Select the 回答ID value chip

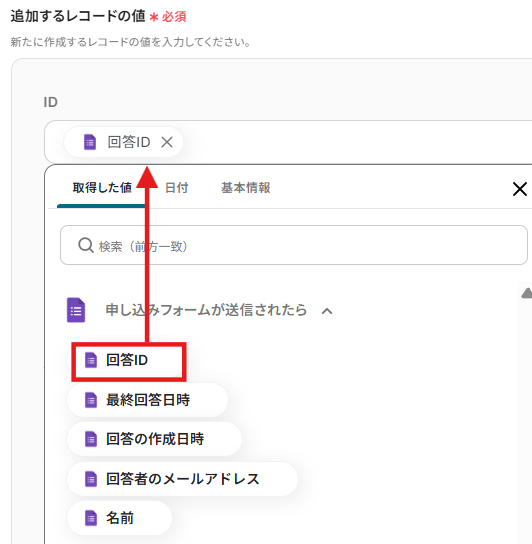coord(127,360)
